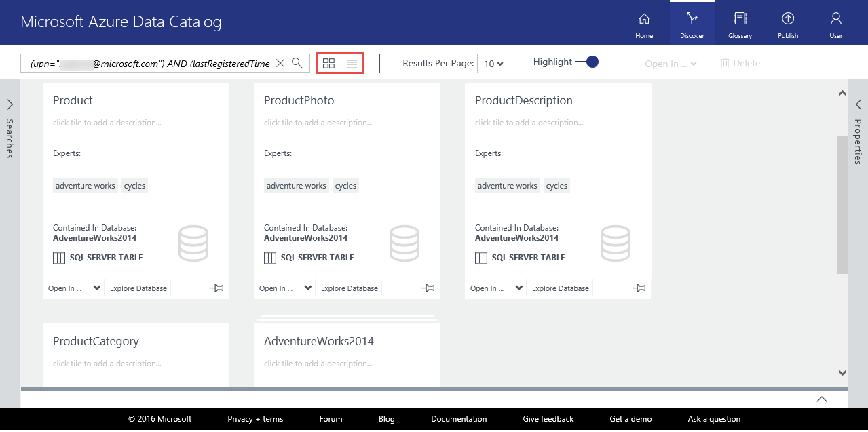Click 'cycles' tag on ProductPhoto tile
The height and width of the screenshot is (432, 868).
coord(345,186)
